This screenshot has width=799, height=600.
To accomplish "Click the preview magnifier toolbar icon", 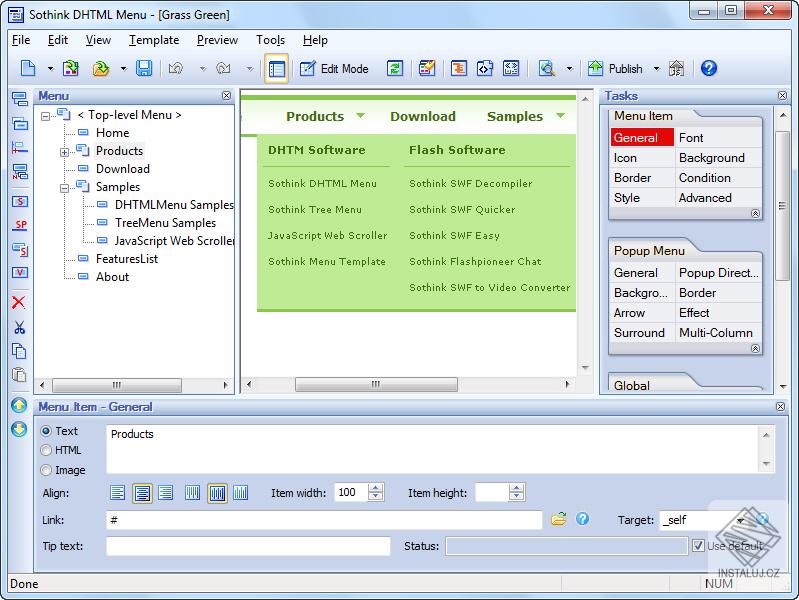I will 546,69.
